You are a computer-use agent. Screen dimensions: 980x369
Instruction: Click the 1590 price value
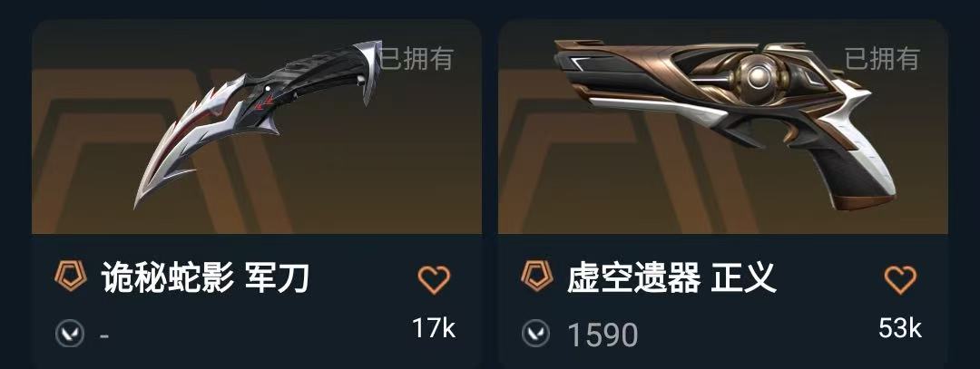click(x=603, y=335)
